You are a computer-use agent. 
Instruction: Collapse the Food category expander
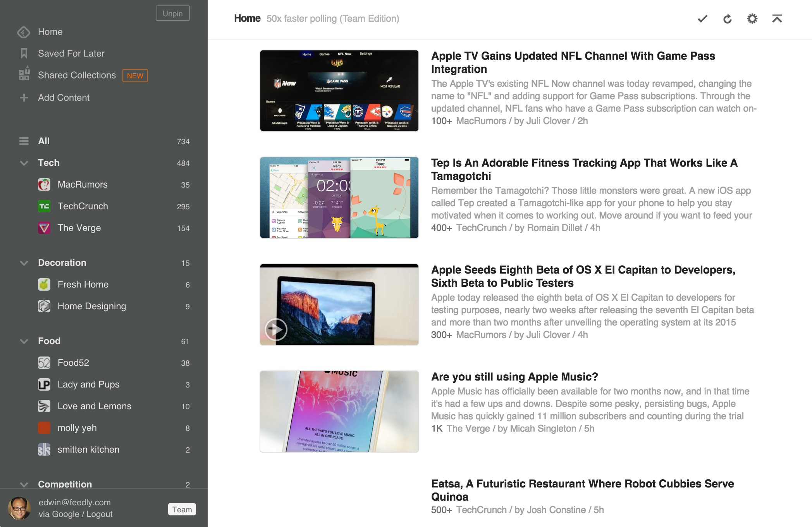23,341
